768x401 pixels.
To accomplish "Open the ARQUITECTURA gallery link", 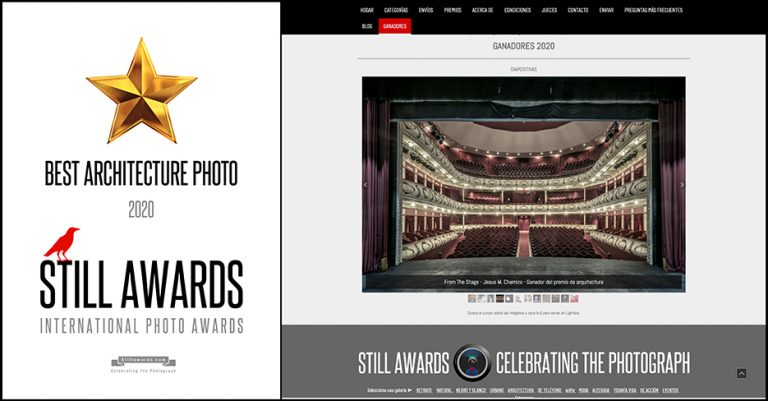I will pyautogui.click(x=521, y=390).
